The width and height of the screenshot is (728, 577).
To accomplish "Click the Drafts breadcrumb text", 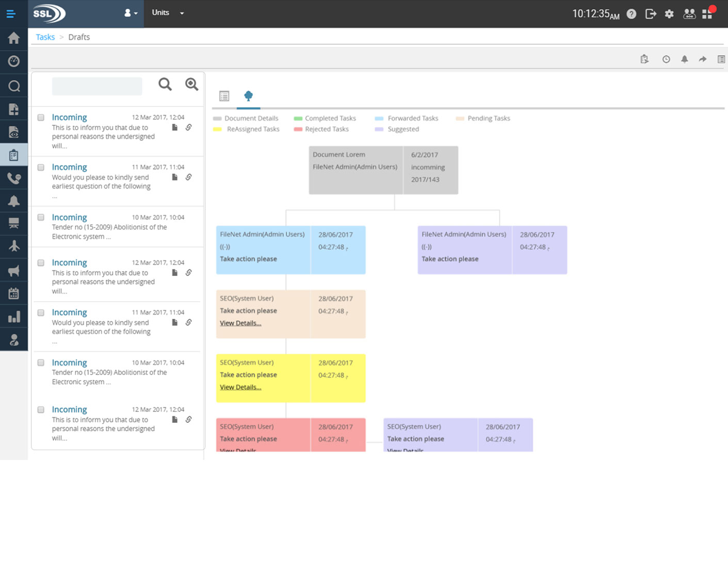I will [79, 37].
